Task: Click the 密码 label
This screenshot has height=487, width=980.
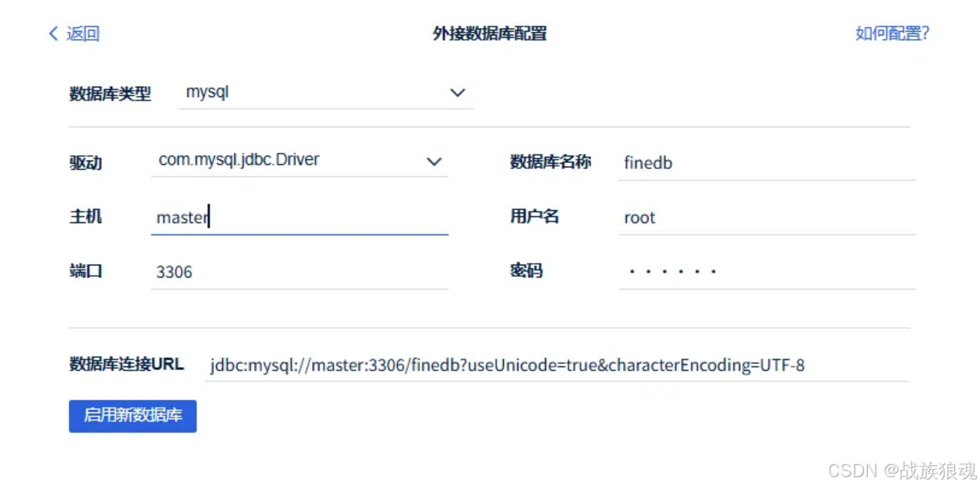Action: 526,271
